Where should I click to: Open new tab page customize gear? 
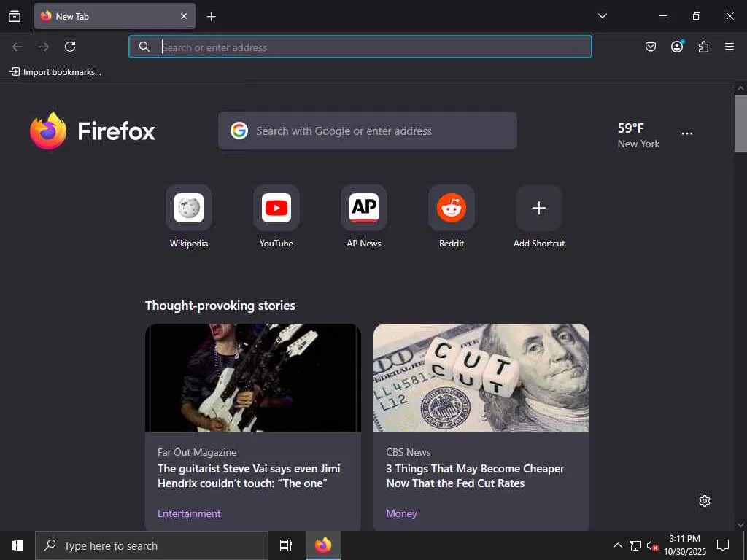pyautogui.click(x=705, y=501)
